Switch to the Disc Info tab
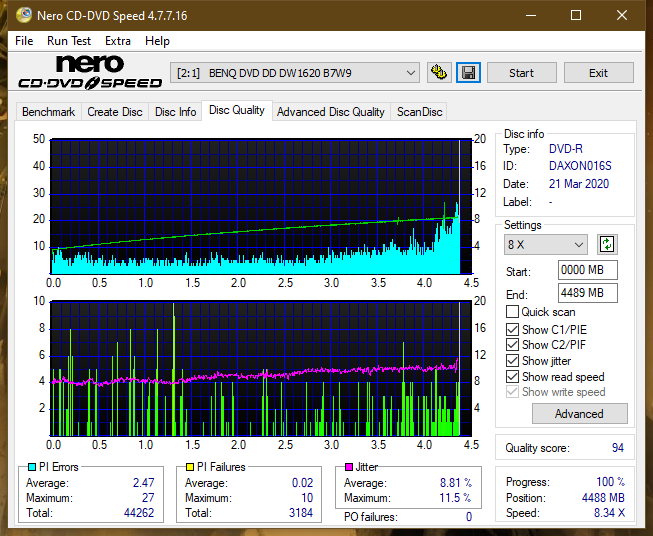Viewport: 653px width, 536px height. pyautogui.click(x=175, y=112)
